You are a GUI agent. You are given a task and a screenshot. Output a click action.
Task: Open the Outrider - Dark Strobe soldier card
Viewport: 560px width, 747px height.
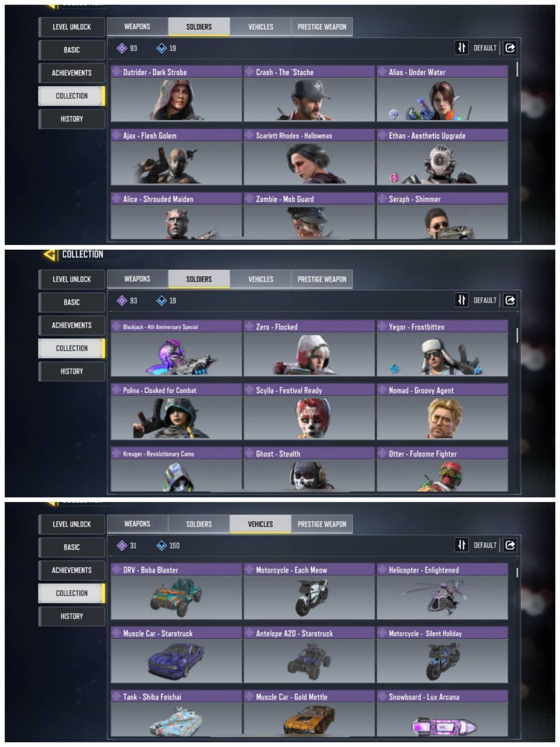176,93
